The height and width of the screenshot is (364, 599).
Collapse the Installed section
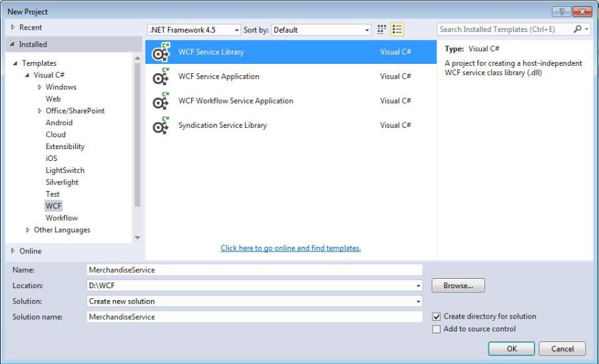[x=12, y=45]
